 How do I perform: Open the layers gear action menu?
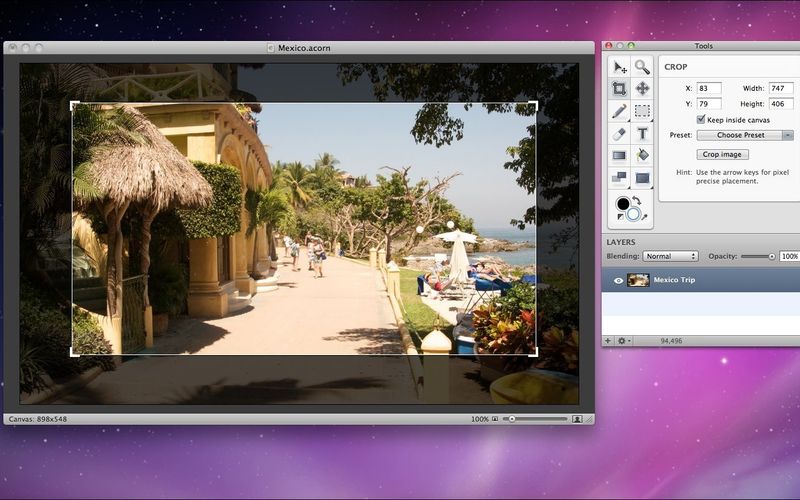tap(623, 341)
